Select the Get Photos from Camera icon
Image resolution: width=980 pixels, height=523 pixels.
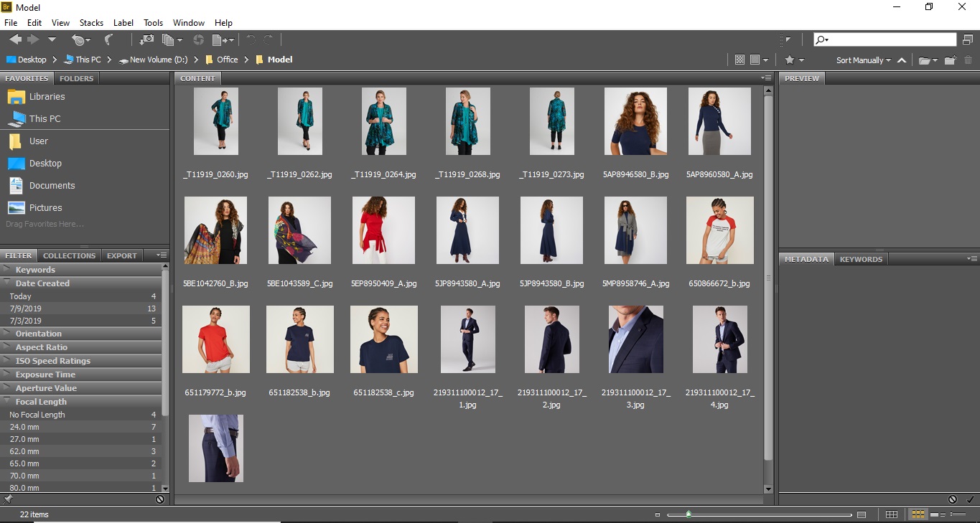pyautogui.click(x=146, y=39)
